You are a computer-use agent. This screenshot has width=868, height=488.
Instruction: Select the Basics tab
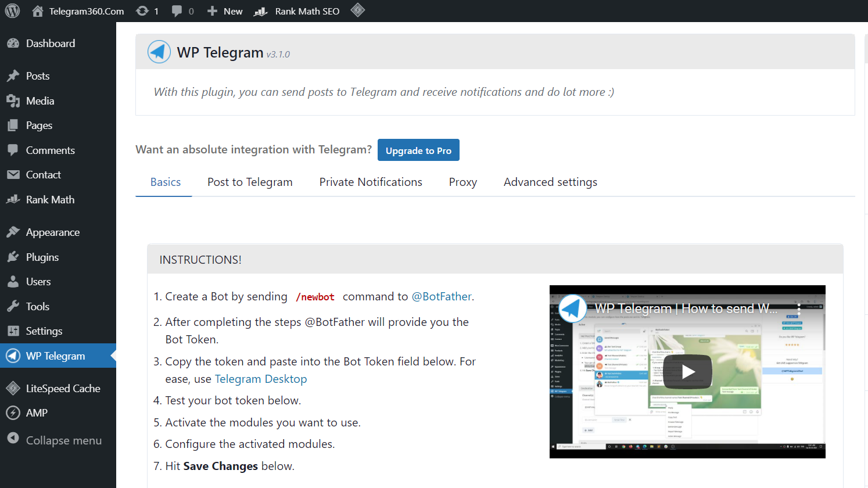point(166,182)
